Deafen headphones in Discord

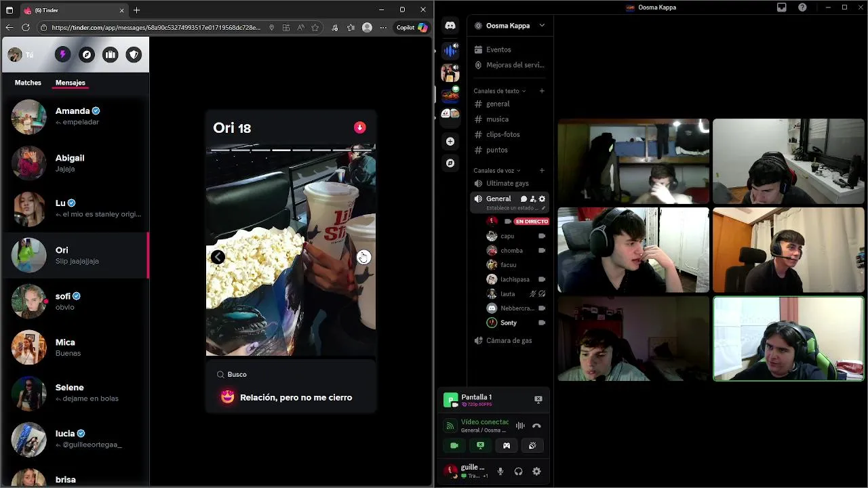click(x=519, y=472)
